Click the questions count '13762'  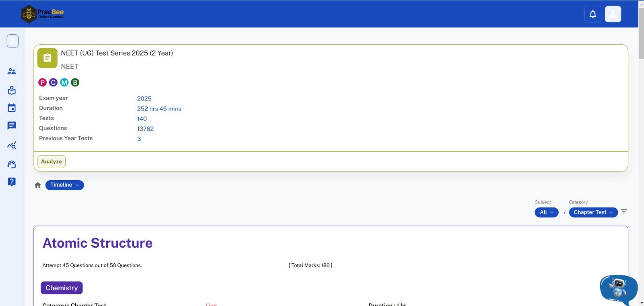[145, 129]
